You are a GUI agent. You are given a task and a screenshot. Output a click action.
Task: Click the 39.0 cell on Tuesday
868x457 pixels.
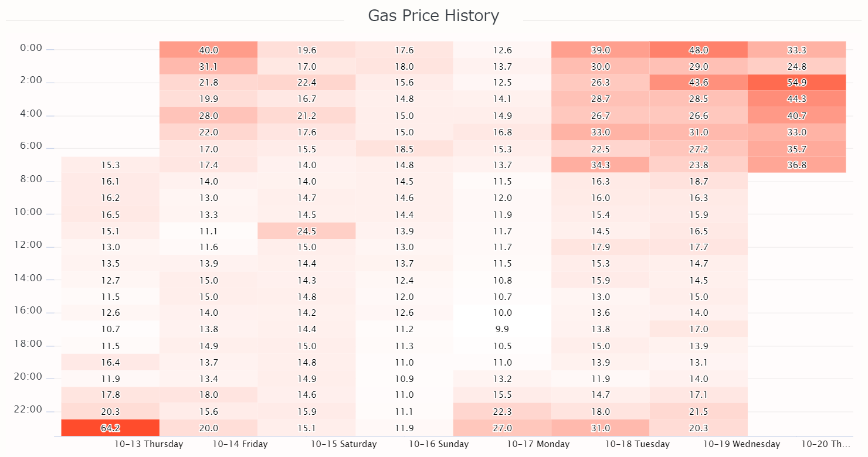click(601, 50)
